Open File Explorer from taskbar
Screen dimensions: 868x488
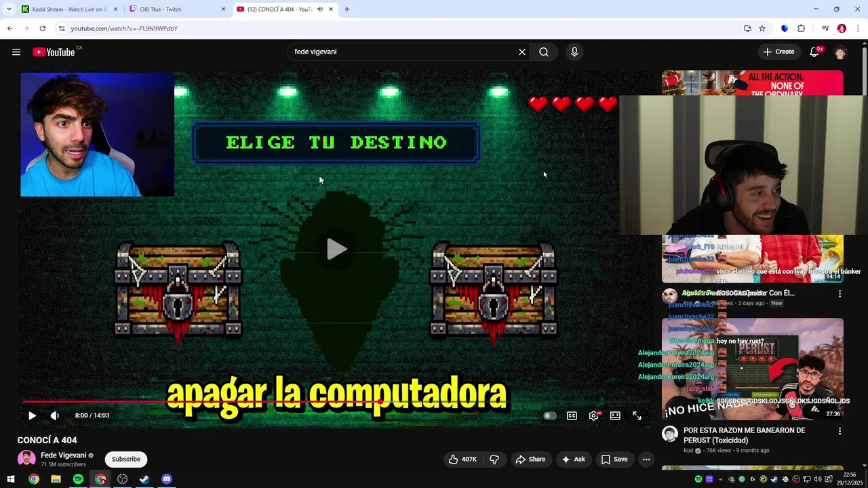[x=56, y=479]
